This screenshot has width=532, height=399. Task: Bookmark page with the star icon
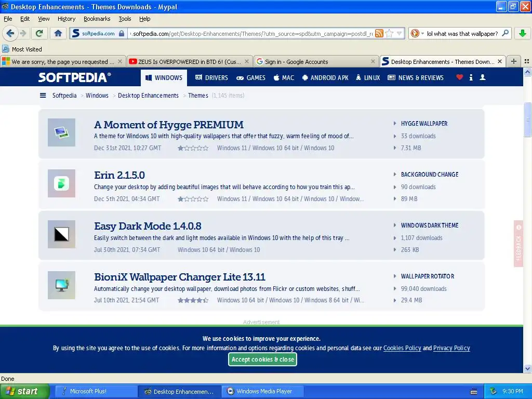(389, 33)
